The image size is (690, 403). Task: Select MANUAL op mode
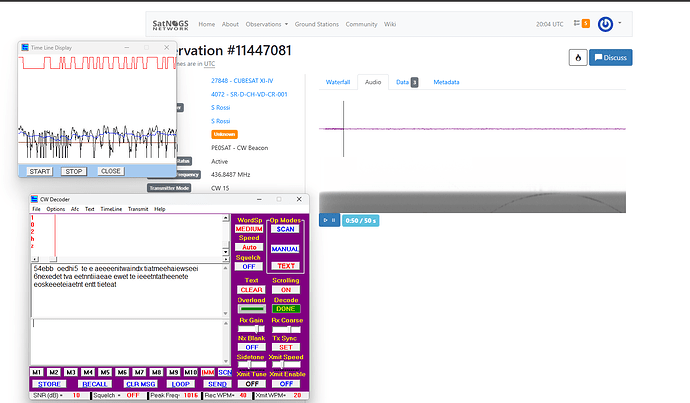tap(285, 249)
